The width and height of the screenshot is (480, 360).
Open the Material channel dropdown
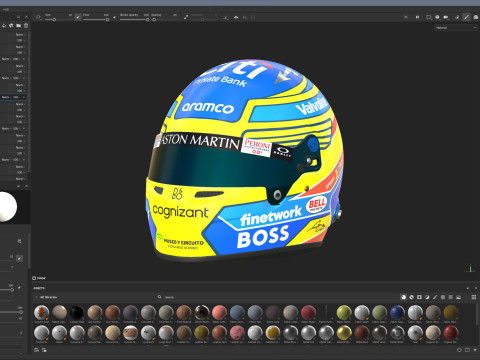456,28
